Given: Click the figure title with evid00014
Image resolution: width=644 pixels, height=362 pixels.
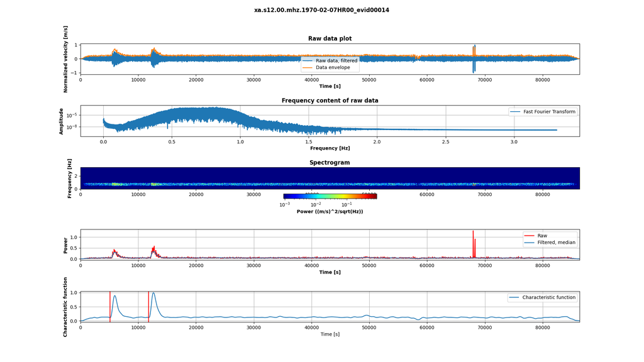Looking at the screenshot, I should [x=321, y=10].
